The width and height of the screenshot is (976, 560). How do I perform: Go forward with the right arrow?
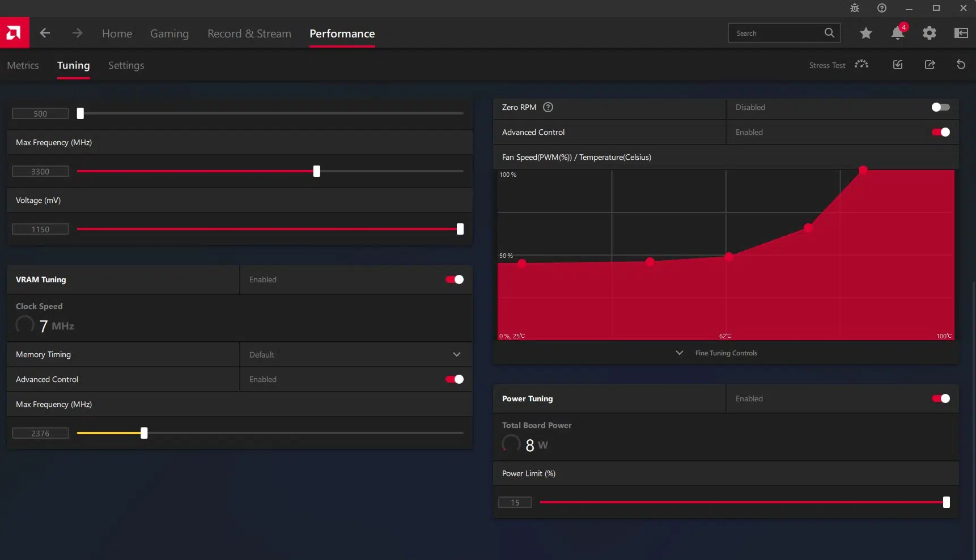tap(77, 33)
